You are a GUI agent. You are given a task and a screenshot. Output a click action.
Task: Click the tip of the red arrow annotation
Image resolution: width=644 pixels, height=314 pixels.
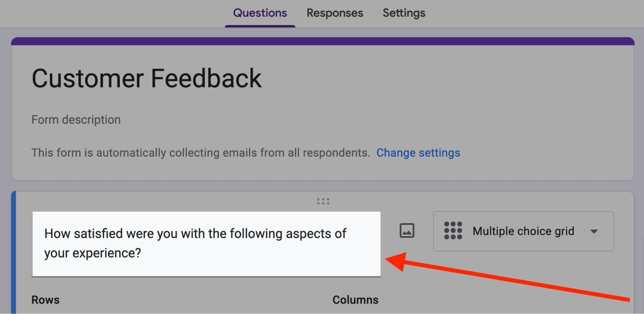(387, 259)
